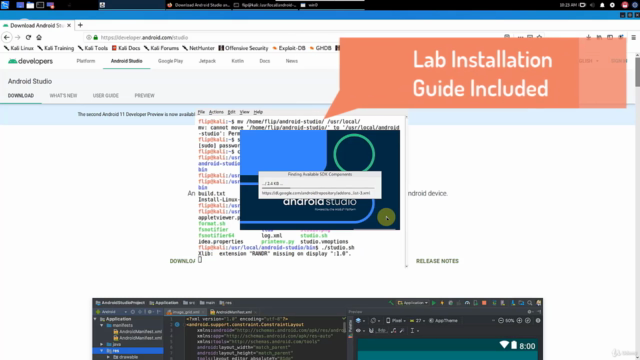Go forward one page in Firefox
This screenshot has height=360, width=640.
click(18, 37)
